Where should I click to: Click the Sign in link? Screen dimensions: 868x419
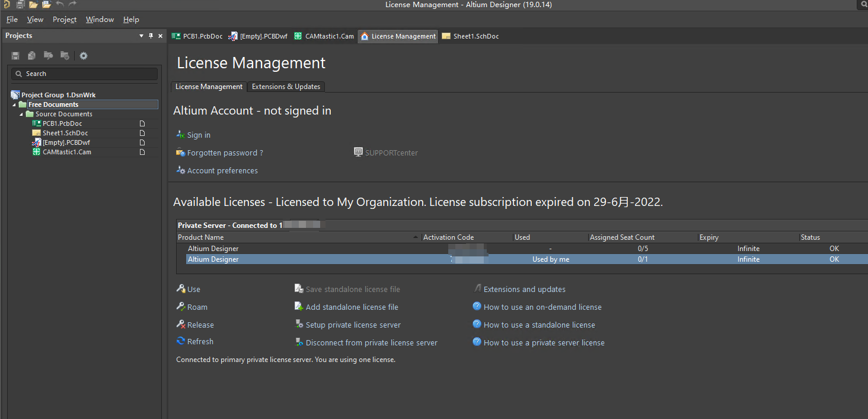(x=199, y=135)
